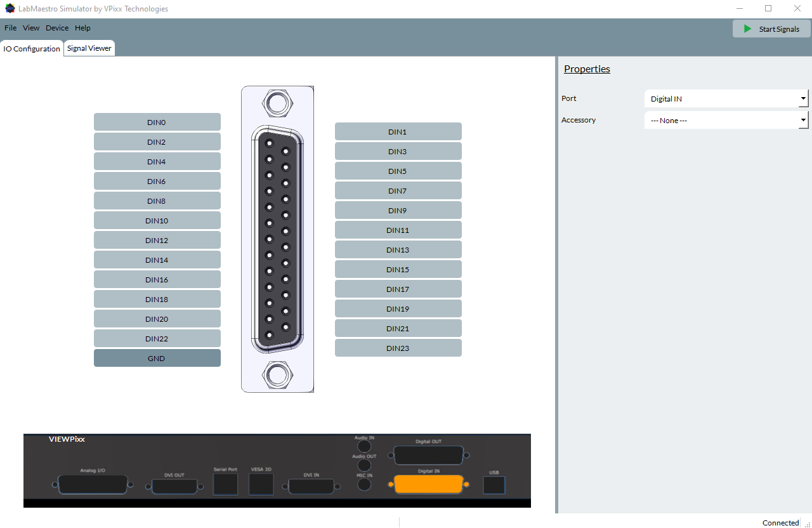The width and height of the screenshot is (812, 528).
Task: Expand the Accessory dropdown
Action: click(x=726, y=120)
